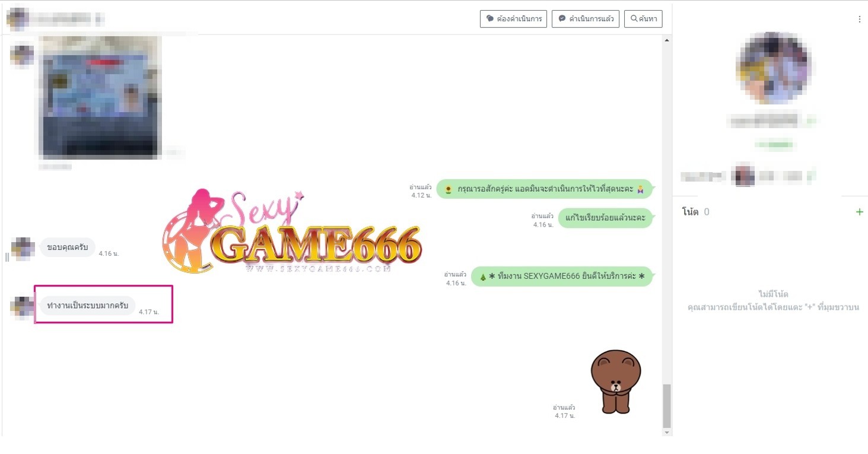Click the contact avatar in chat header

(x=18, y=19)
